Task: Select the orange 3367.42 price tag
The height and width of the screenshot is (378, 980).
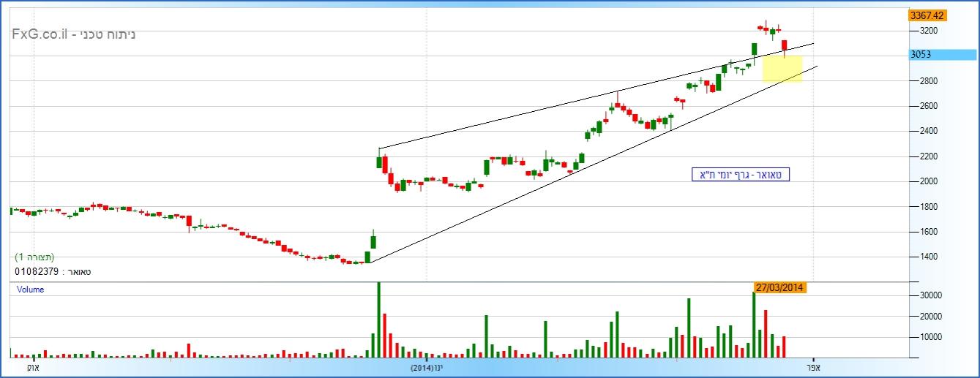Action: tap(927, 15)
